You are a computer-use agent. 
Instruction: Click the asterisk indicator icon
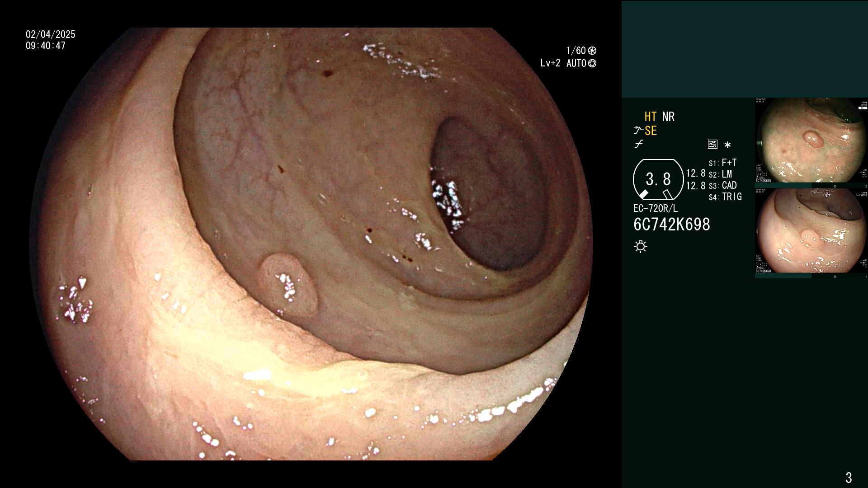click(727, 145)
